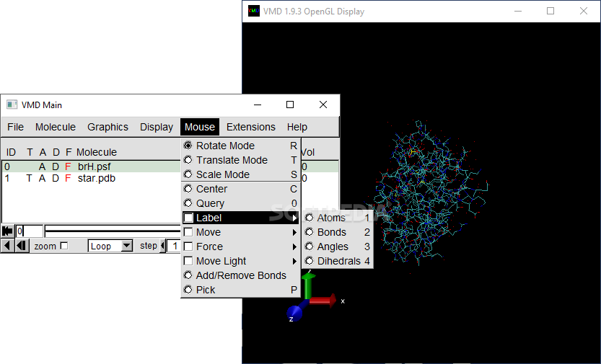Click the VMD OpenGL Display logo icon
The width and height of the screenshot is (601, 364).
pyautogui.click(x=254, y=11)
